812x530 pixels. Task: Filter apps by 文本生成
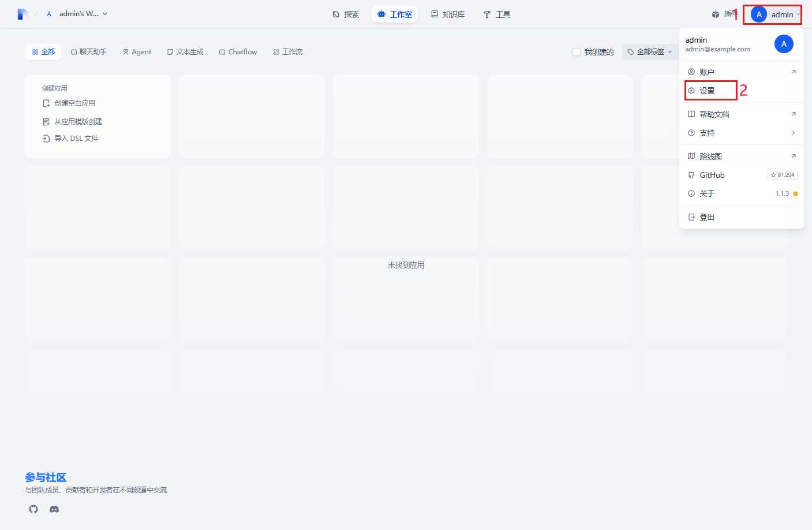tap(185, 52)
